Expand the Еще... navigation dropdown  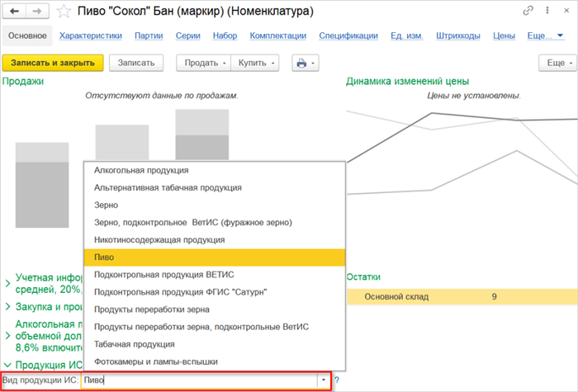coord(546,35)
